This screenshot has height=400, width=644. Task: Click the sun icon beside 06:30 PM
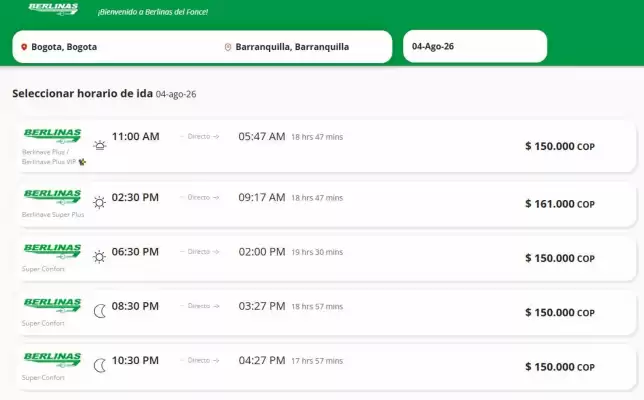(x=99, y=257)
